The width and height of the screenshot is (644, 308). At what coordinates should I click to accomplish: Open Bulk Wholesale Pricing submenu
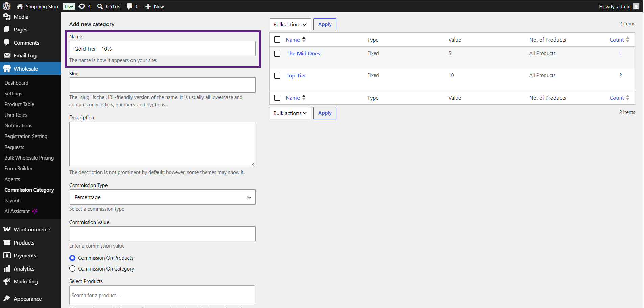(x=29, y=158)
